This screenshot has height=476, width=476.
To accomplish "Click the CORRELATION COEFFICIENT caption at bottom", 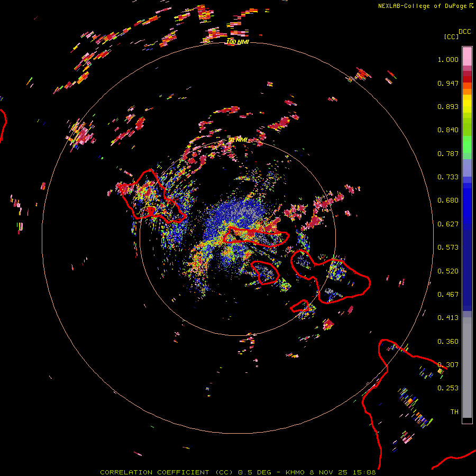I will 237,472.
